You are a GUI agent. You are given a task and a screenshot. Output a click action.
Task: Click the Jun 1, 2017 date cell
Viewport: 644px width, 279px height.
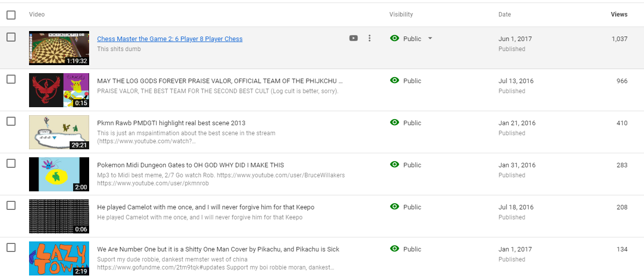point(515,39)
